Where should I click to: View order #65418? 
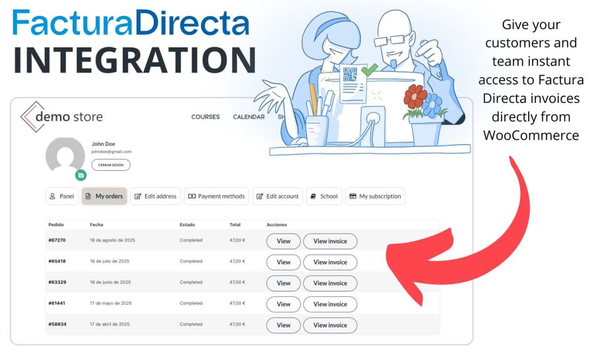283,262
